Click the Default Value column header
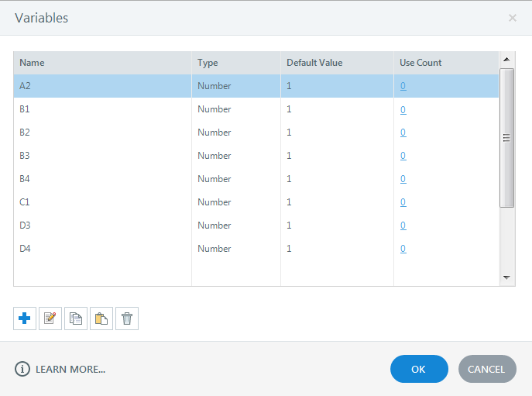The image size is (532, 396). (x=314, y=63)
